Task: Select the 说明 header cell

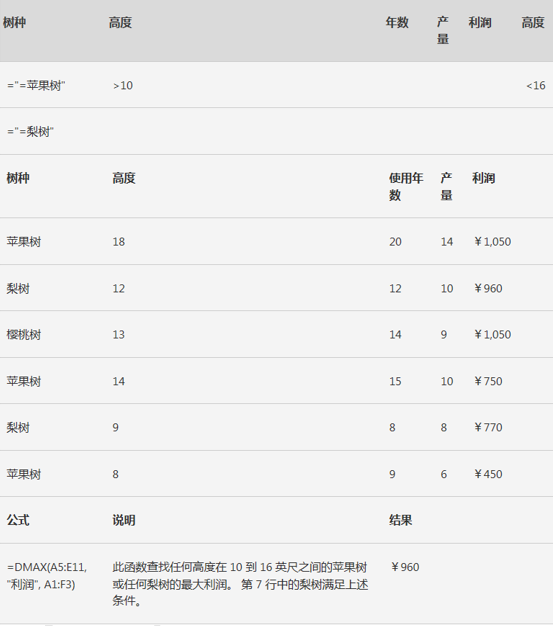Action: (x=124, y=520)
